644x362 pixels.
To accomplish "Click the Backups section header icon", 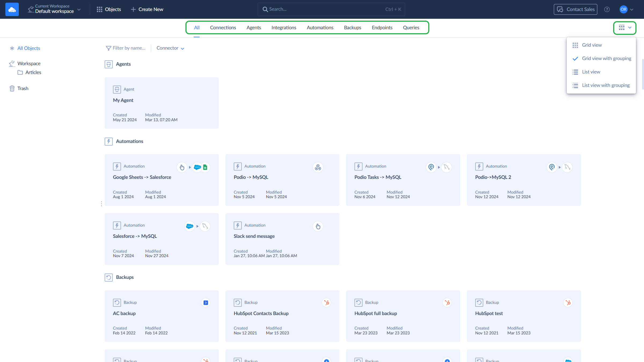I will point(109,278).
